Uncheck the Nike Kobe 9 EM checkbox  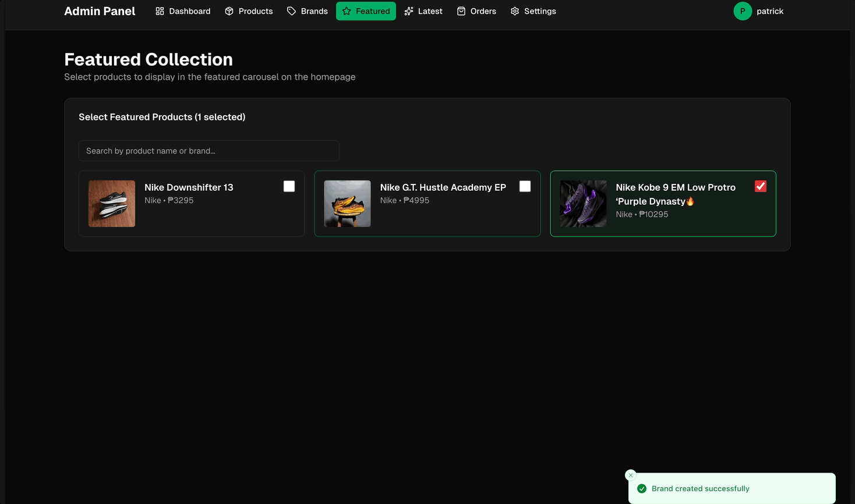pyautogui.click(x=760, y=186)
